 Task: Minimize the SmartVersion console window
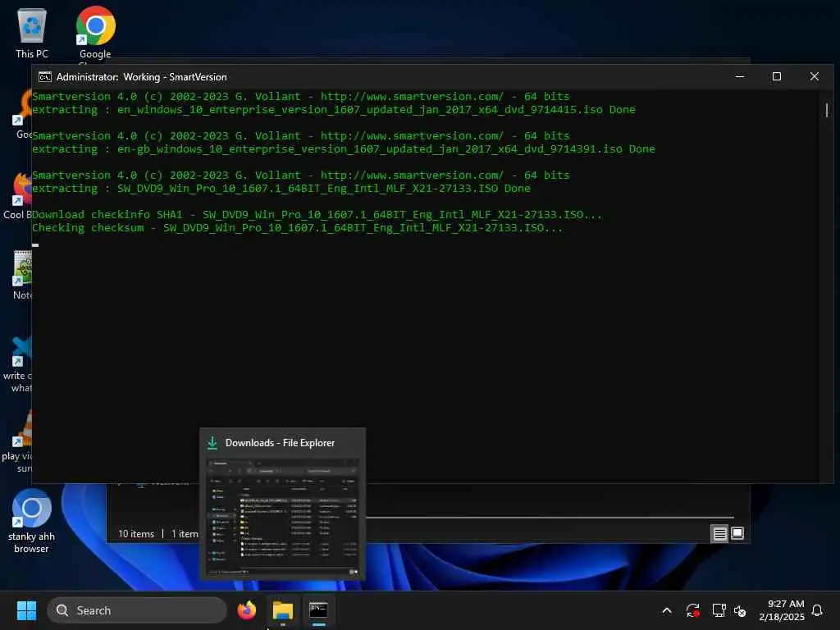(740, 76)
